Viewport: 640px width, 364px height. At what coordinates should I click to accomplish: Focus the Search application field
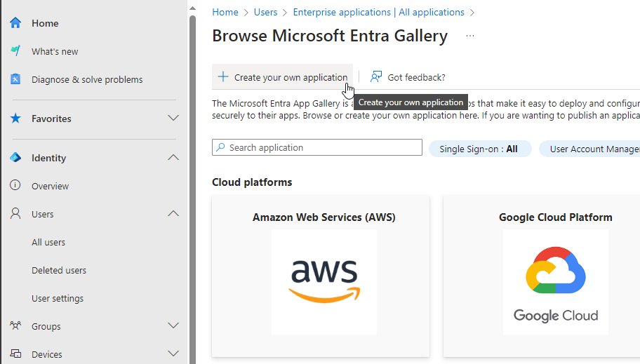point(317,147)
